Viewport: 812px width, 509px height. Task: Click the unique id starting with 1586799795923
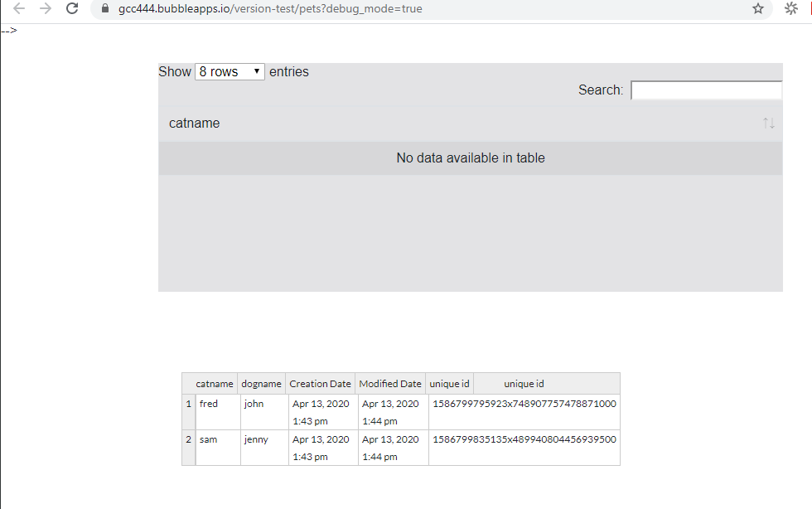point(524,404)
